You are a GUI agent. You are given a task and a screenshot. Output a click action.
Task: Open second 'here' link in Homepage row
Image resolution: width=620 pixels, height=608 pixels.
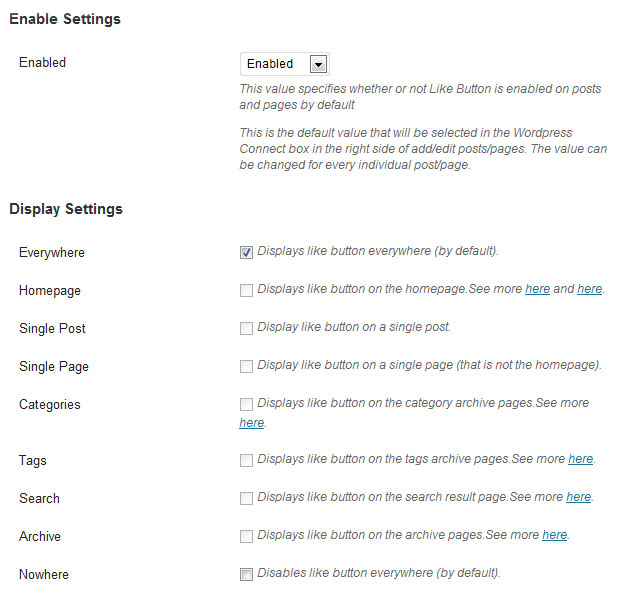point(590,289)
